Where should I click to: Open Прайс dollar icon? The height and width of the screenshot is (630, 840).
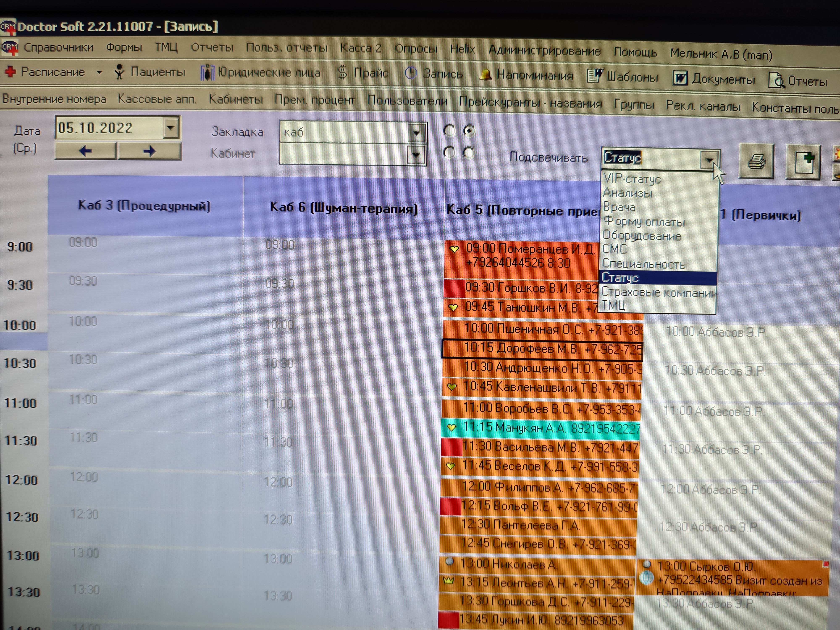(343, 72)
